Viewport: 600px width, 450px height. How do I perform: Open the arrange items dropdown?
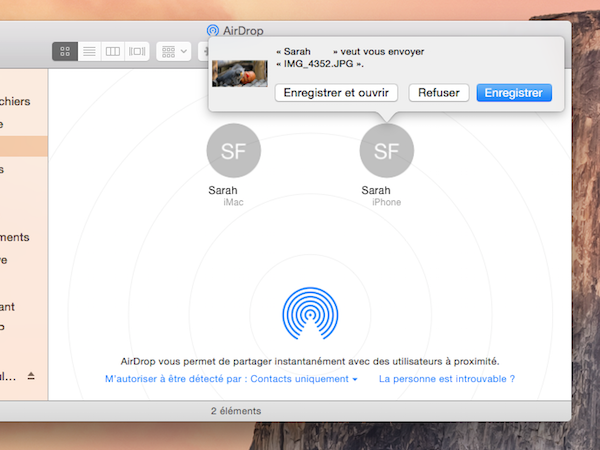174,51
